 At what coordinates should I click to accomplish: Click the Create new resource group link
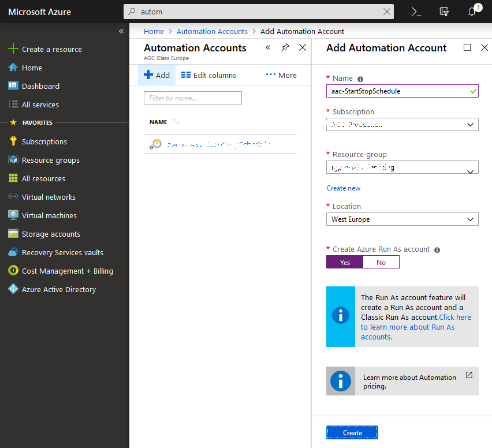coord(343,188)
